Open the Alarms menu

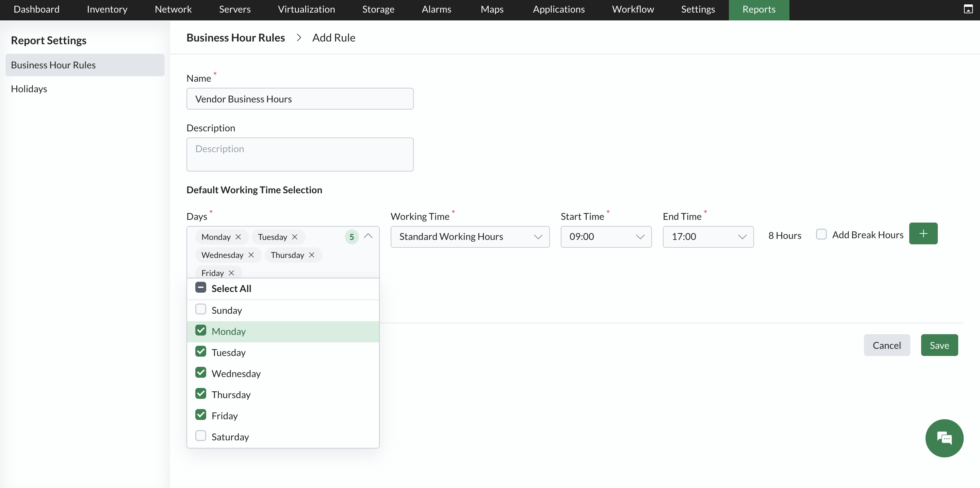436,10
